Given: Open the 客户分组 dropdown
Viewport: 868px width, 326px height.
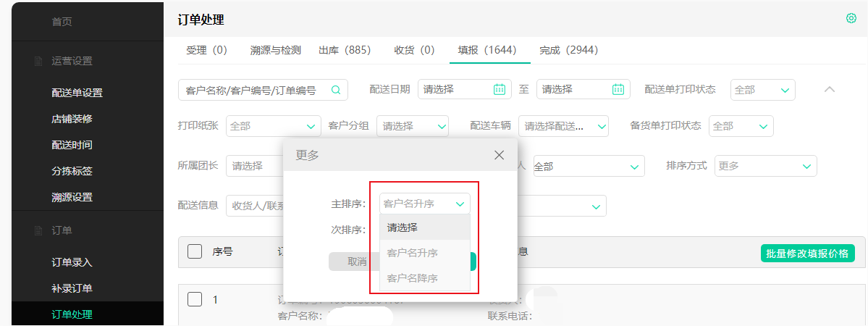Looking at the screenshot, I should tap(413, 126).
